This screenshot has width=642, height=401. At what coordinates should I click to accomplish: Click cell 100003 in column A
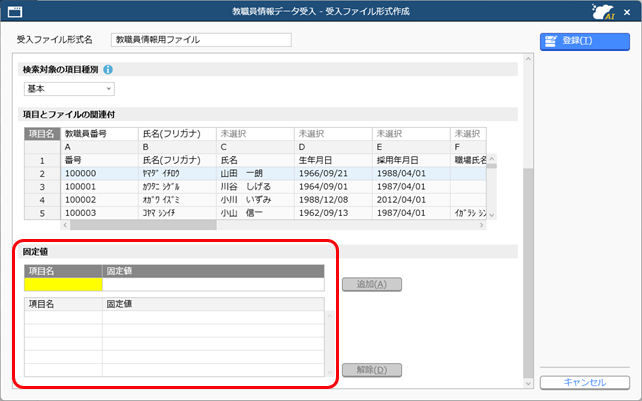point(99,213)
